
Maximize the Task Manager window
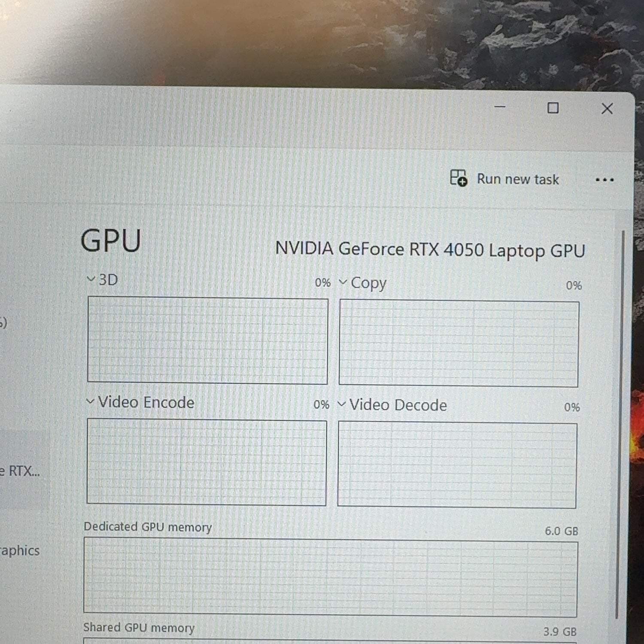(x=553, y=108)
